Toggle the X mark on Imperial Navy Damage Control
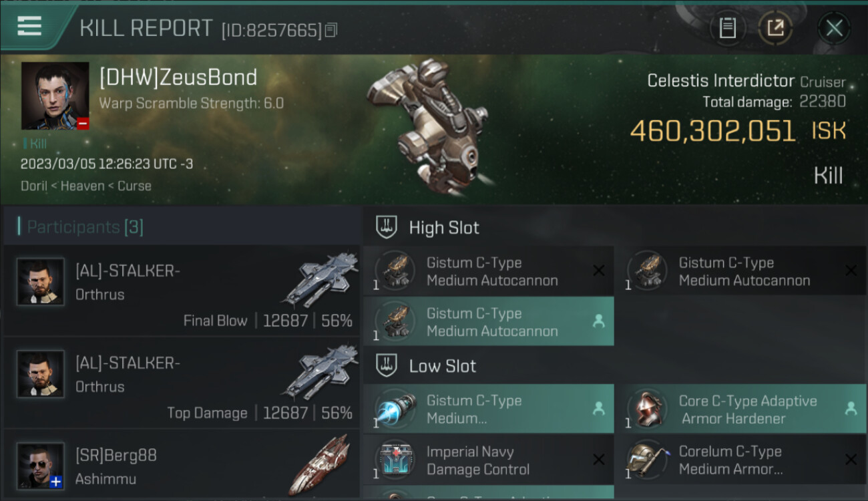The width and height of the screenshot is (868, 501). pyautogui.click(x=599, y=460)
